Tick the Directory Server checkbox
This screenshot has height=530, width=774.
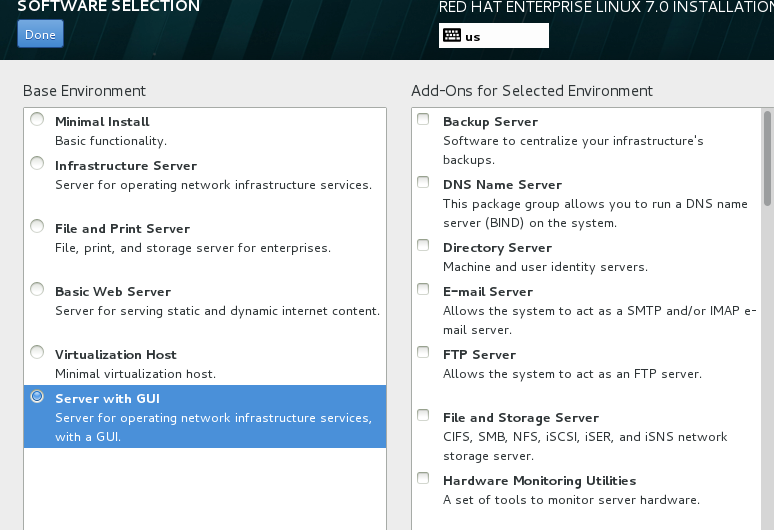coord(423,245)
